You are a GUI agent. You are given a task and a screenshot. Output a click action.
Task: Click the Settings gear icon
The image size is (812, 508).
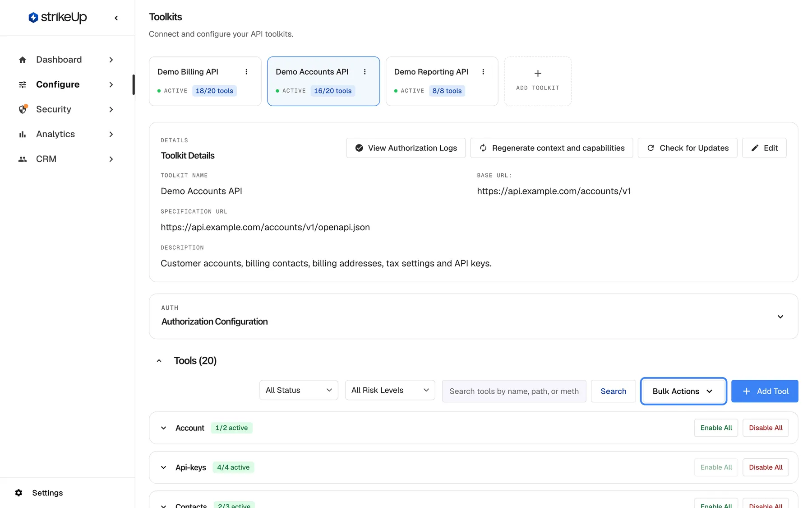(18, 493)
